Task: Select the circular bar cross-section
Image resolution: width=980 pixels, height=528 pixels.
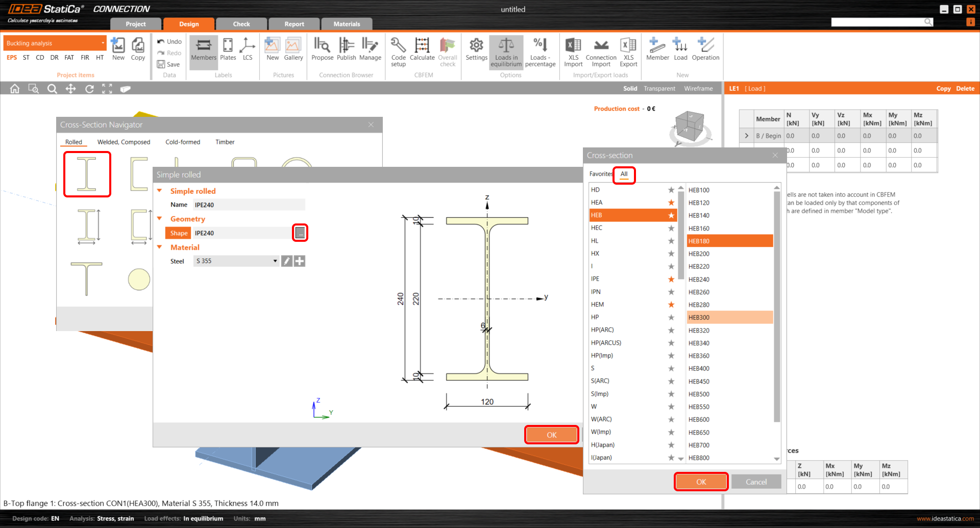Action: (x=139, y=279)
